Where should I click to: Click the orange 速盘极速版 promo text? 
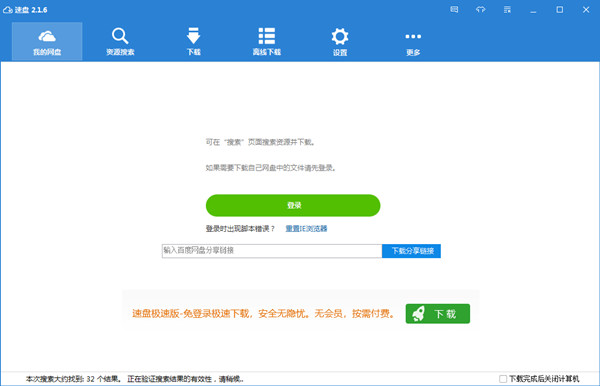coord(263,314)
